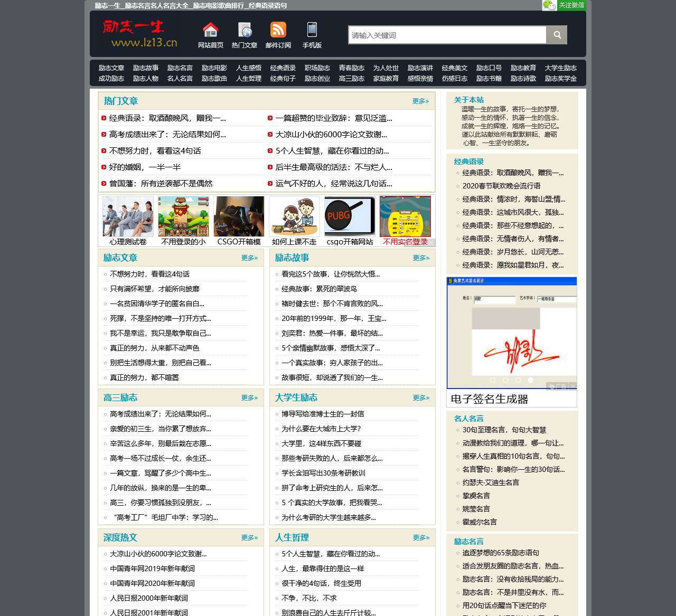Open the 励志文章 navigation item

(111, 68)
